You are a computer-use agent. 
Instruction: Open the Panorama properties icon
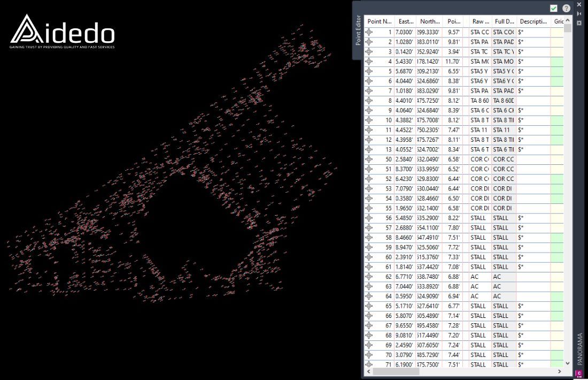579,23
